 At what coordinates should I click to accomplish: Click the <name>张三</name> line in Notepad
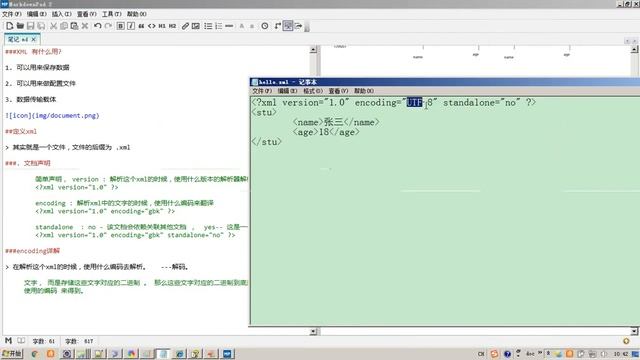(336, 122)
